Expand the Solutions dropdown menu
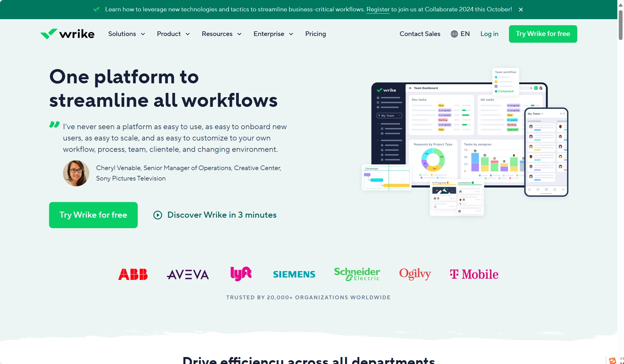This screenshot has height=364, width=624. coord(126,34)
